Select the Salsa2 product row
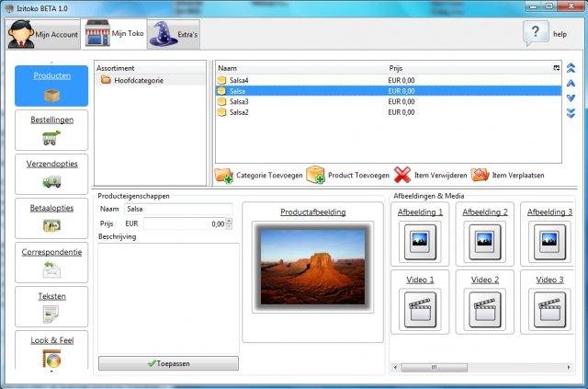This screenshot has width=588, height=389. point(388,112)
